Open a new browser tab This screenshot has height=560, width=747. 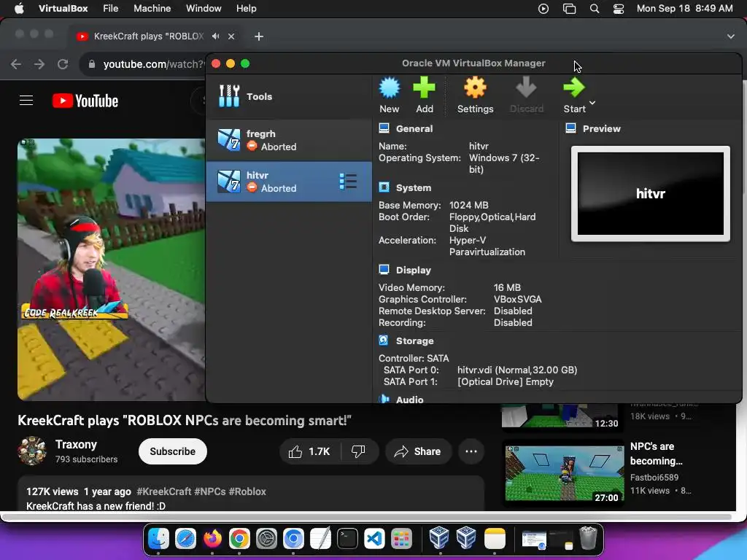(259, 36)
